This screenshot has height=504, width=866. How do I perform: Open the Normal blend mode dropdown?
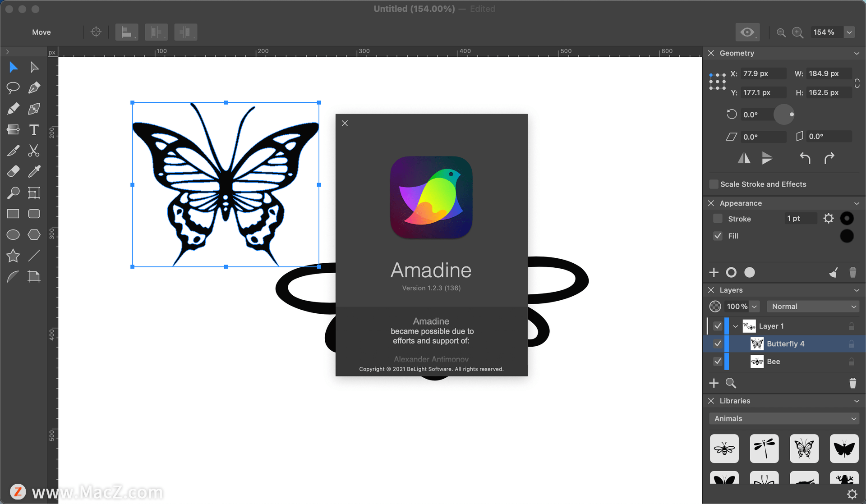(x=813, y=307)
